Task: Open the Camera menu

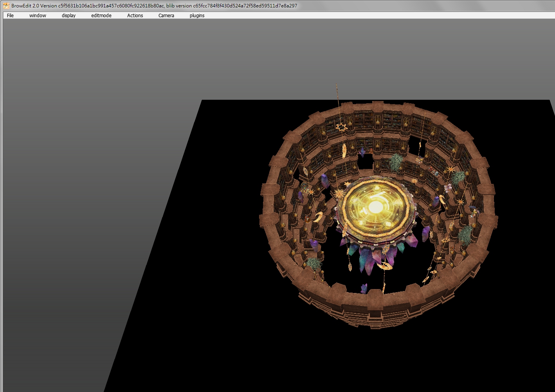Action: (x=166, y=16)
